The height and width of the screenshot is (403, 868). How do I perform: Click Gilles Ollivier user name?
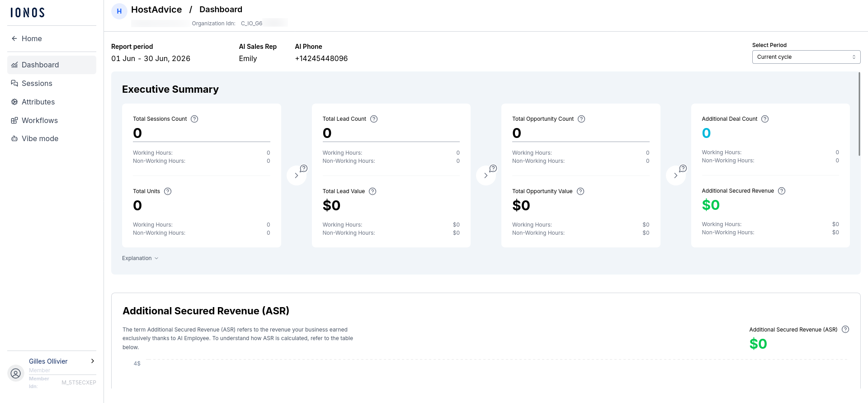pos(48,361)
